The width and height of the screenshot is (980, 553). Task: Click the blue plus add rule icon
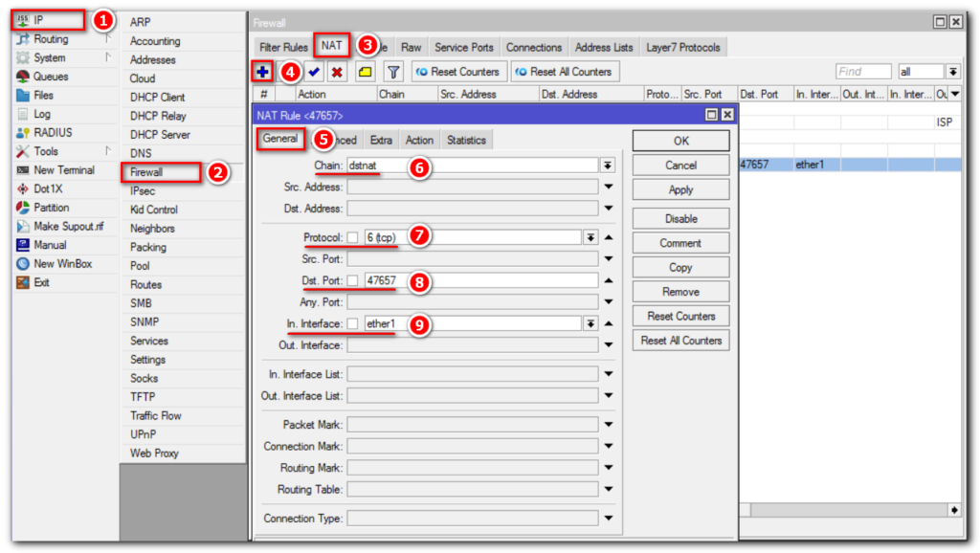(262, 72)
